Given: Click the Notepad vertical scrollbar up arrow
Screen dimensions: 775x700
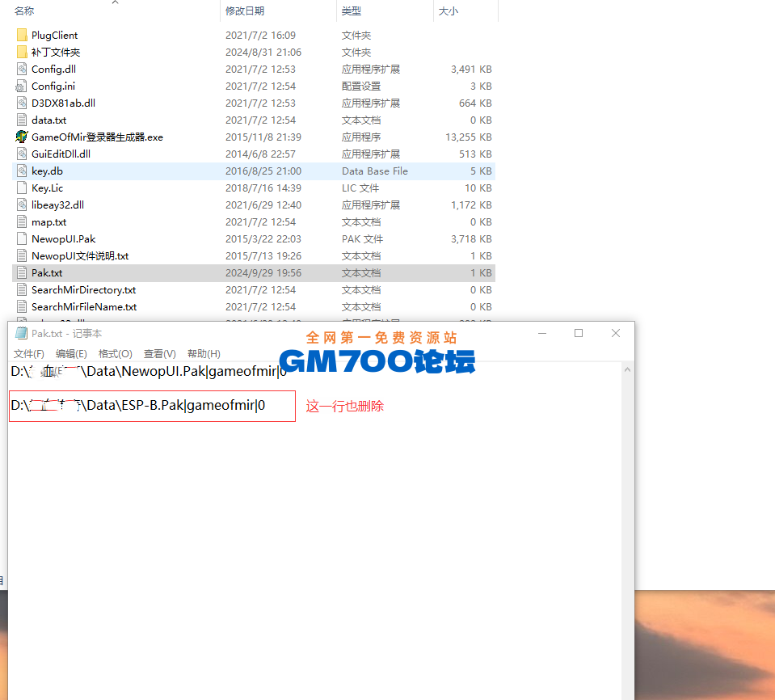Looking at the screenshot, I should coord(627,369).
